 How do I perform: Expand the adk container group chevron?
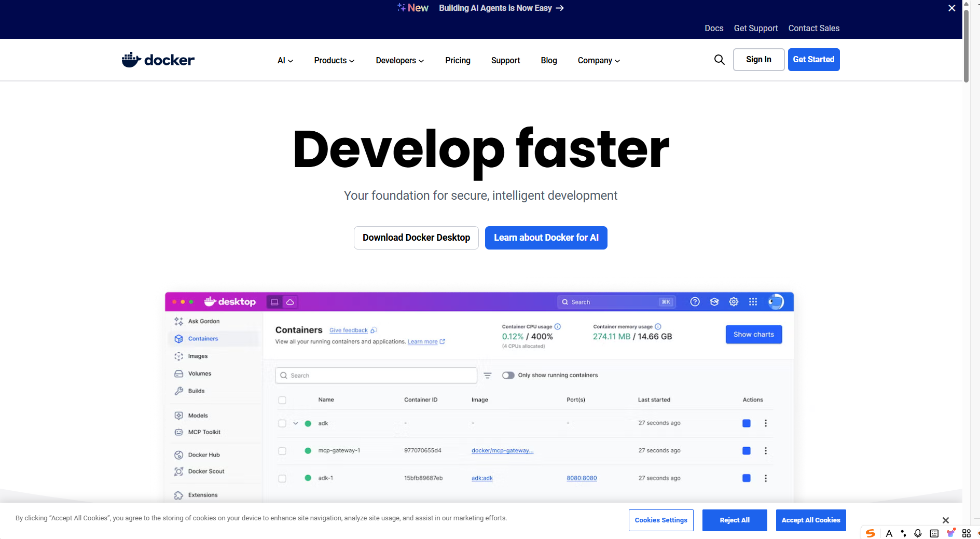click(x=296, y=423)
